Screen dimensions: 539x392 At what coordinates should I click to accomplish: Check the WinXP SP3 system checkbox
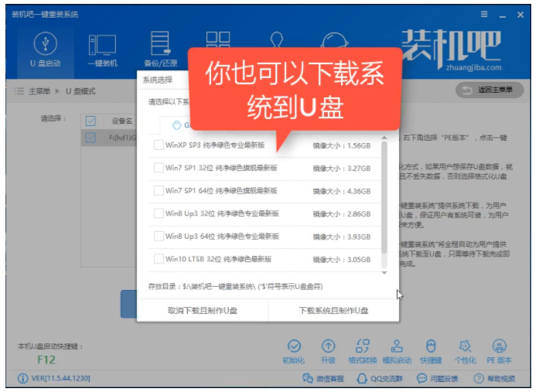[x=159, y=145]
